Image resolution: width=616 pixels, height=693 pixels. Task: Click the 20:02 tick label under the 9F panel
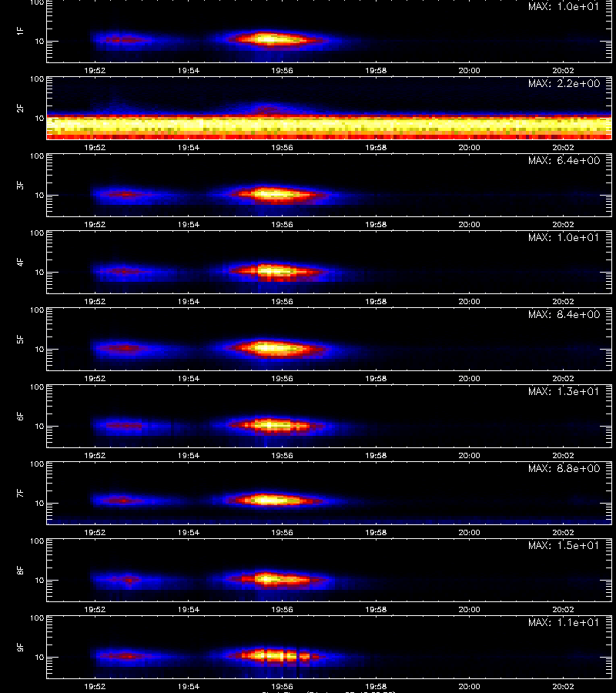click(x=563, y=687)
